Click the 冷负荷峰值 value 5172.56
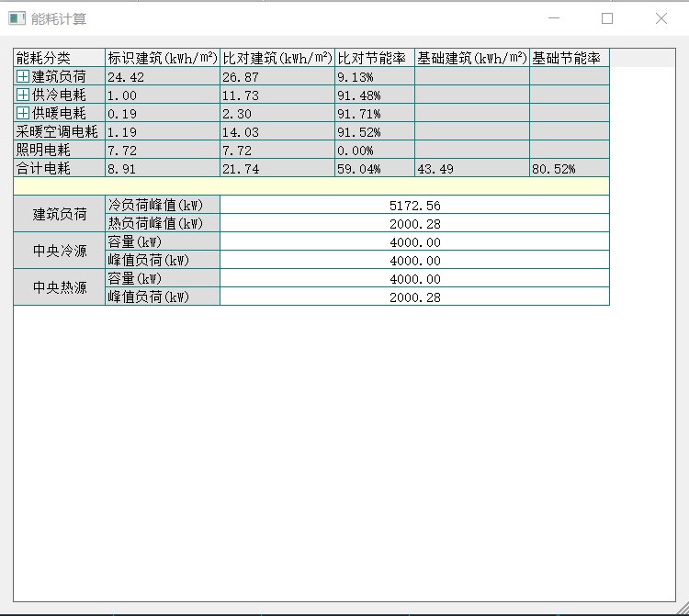This screenshot has width=689, height=616. [414, 206]
